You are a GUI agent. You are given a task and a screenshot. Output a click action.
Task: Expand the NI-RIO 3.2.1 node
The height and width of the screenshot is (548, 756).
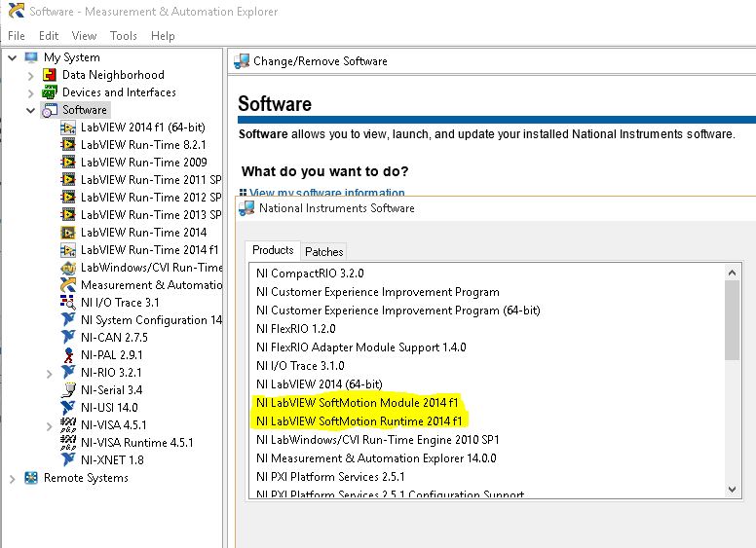coord(49,373)
